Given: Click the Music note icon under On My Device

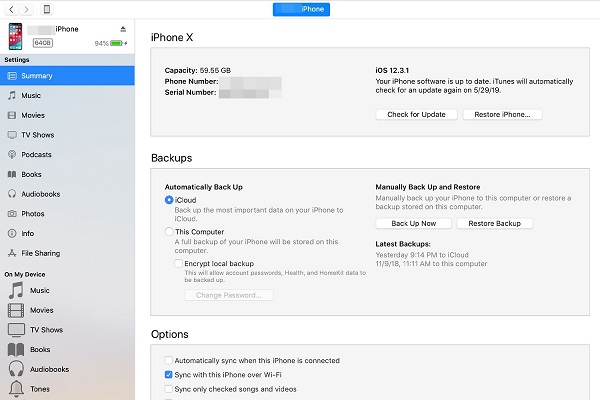Looking at the screenshot, I should click(16, 290).
